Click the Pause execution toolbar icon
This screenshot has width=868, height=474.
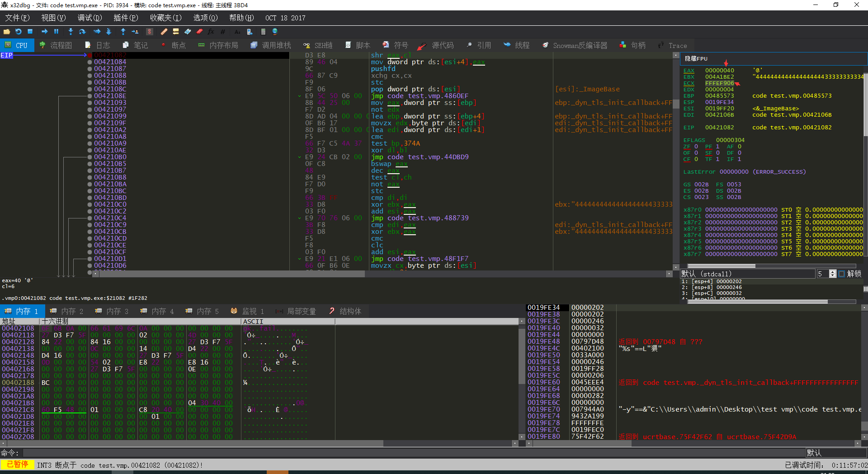[57, 32]
